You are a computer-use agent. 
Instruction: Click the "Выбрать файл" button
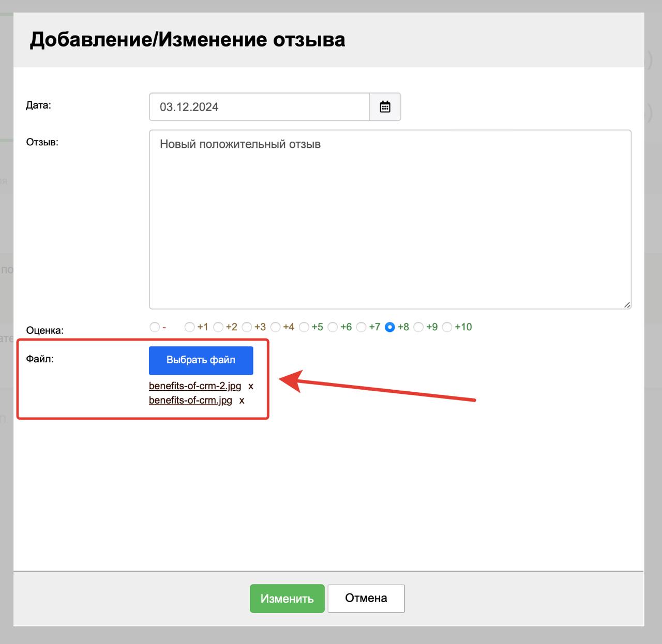[x=201, y=360]
